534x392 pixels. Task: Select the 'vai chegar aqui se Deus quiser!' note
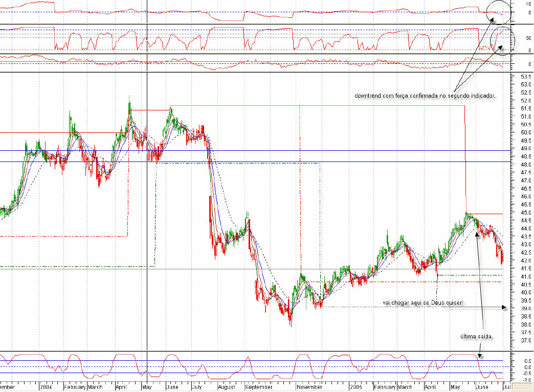tap(423, 303)
